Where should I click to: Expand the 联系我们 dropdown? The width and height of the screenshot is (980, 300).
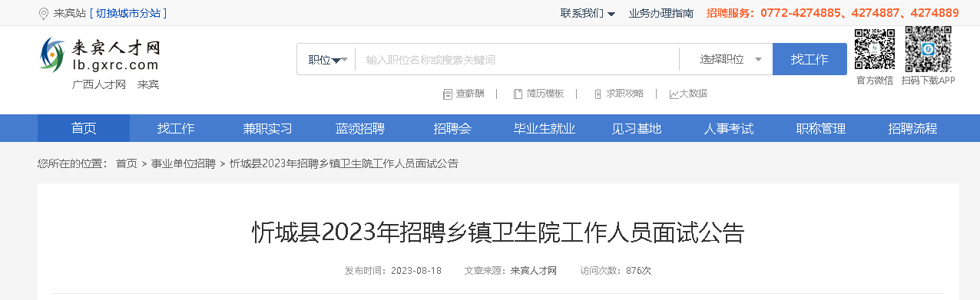click(588, 13)
